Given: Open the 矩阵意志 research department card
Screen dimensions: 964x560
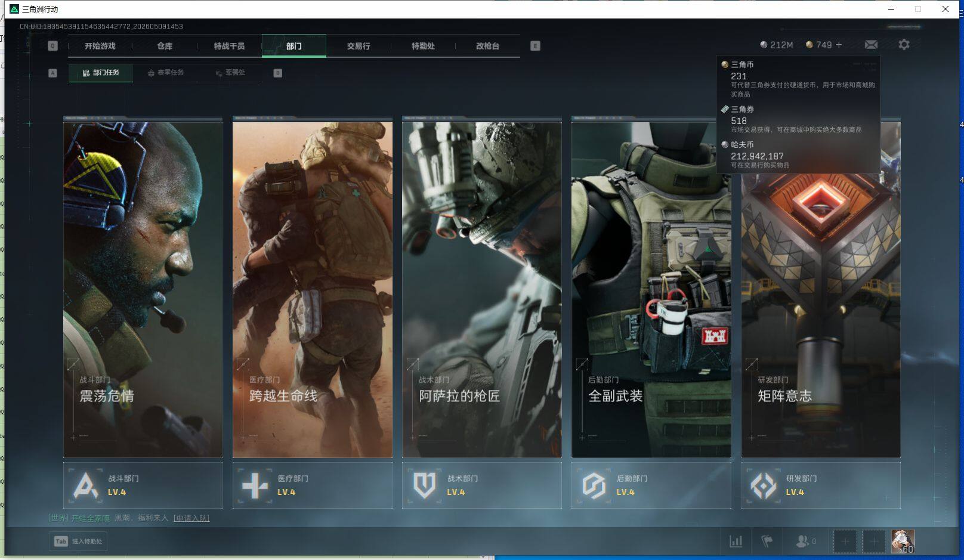Looking at the screenshot, I should click(x=820, y=290).
